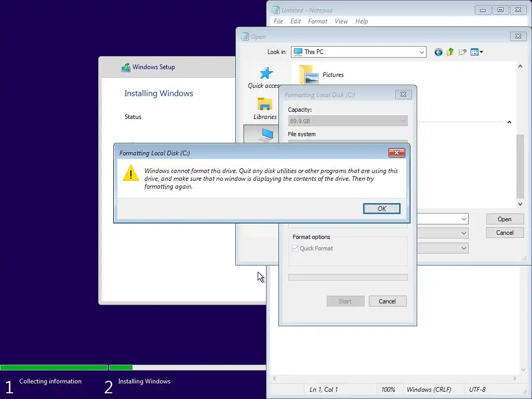This screenshot has width=532, height=399.
Task: Click the Installing Windows heading
Action: (158, 94)
